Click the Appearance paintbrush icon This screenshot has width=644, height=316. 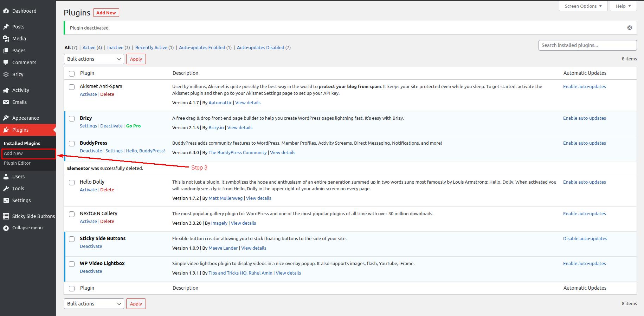click(x=6, y=118)
